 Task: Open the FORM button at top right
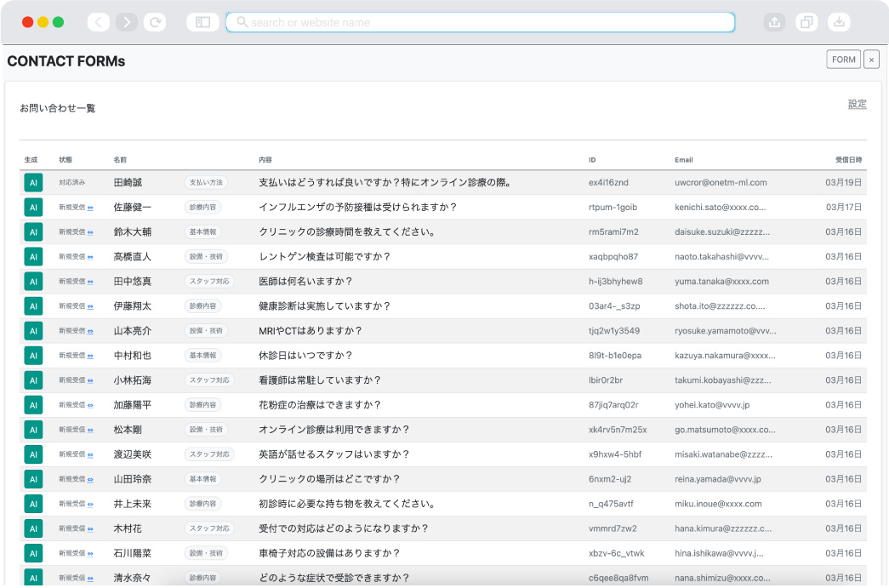pos(843,60)
